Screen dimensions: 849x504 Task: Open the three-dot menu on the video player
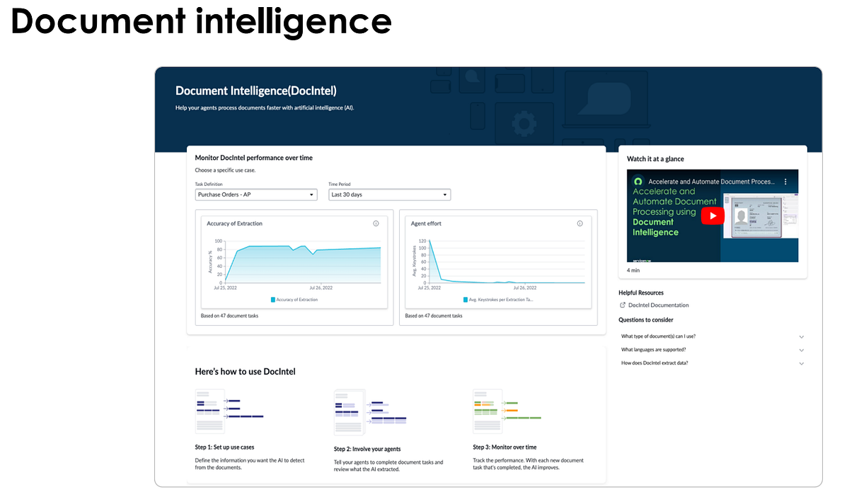tap(785, 182)
